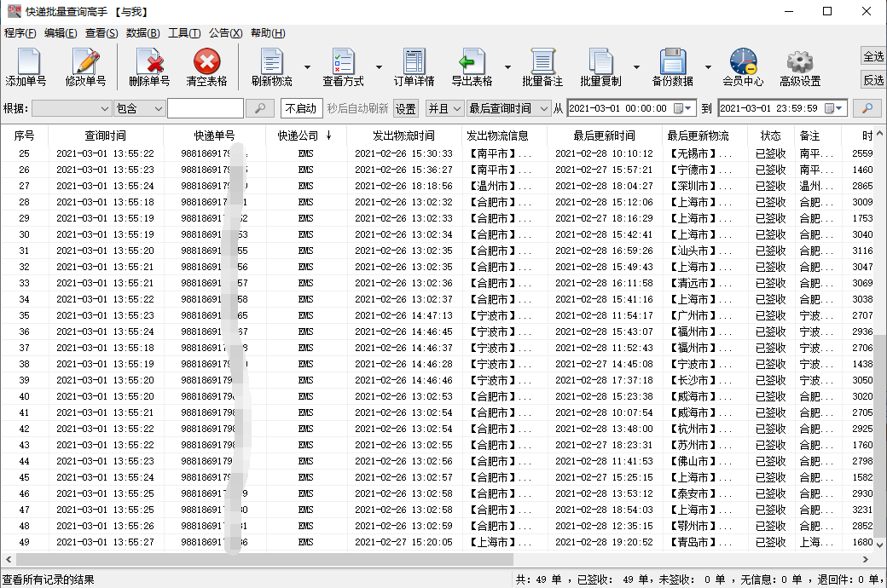Sort by 备注 column header
Screen dimensions: 887x588
pyautogui.click(x=817, y=135)
